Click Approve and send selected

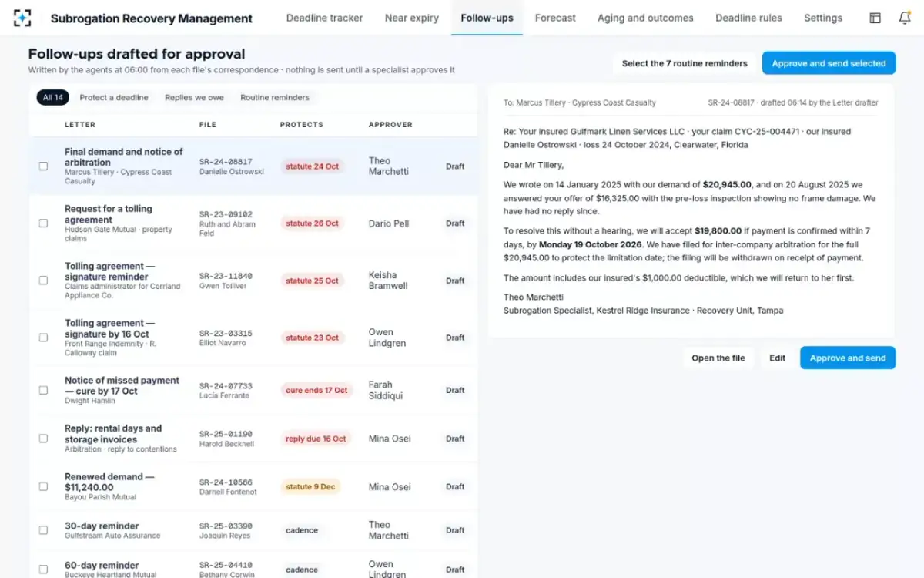[x=829, y=63]
